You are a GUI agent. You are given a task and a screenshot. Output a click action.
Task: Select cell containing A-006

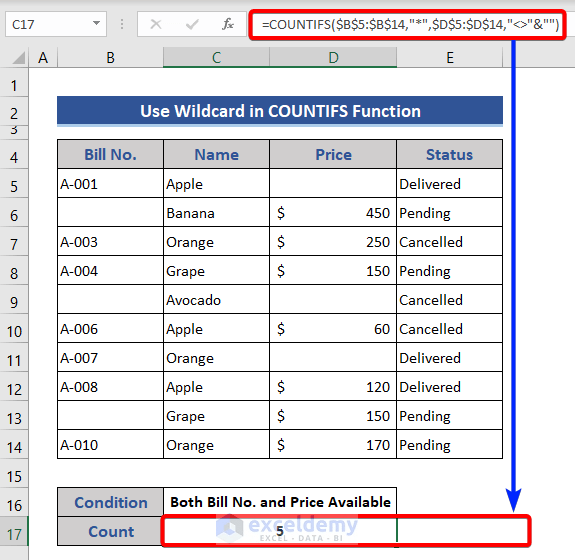(x=110, y=328)
